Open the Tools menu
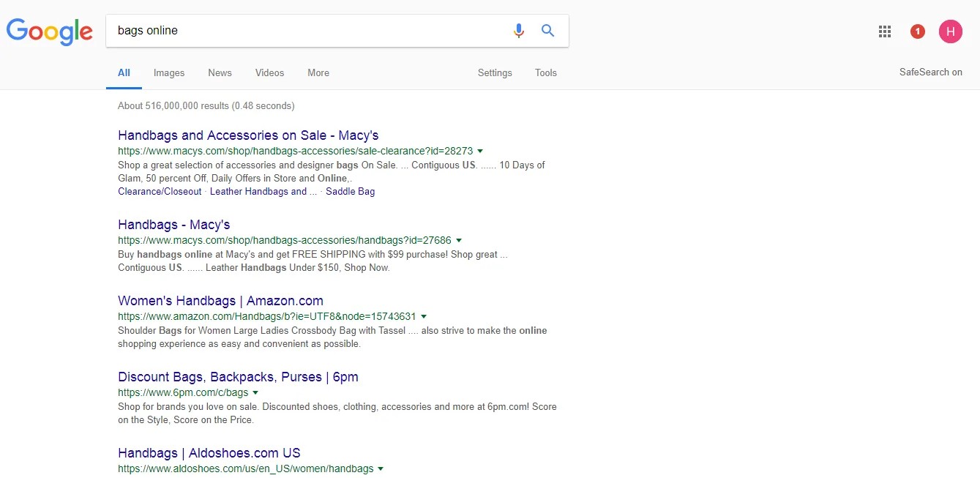This screenshot has width=980, height=478. pyautogui.click(x=545, y=72)
